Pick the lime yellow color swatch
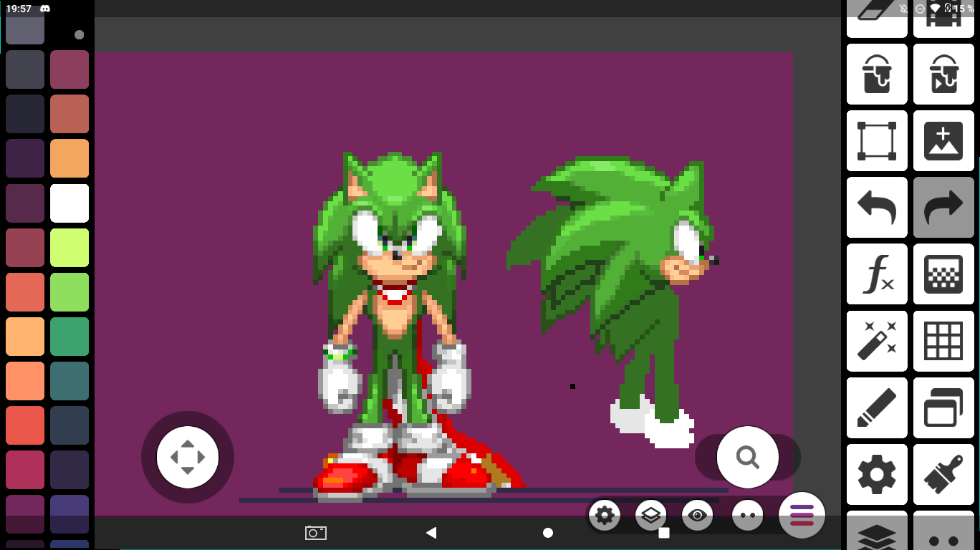This screenshot has width=980, height=550. [69, 248]
